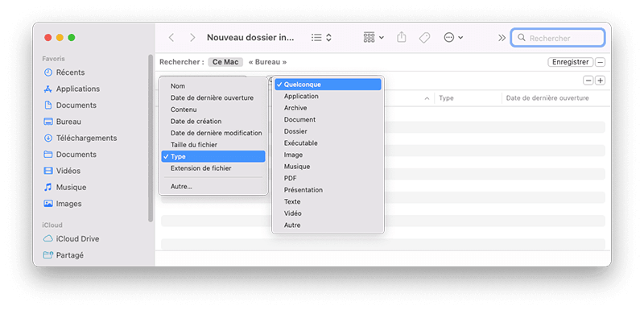Click the Nouveau dossier window title
This screenshot has width=644, height=310.
[250, 38]
